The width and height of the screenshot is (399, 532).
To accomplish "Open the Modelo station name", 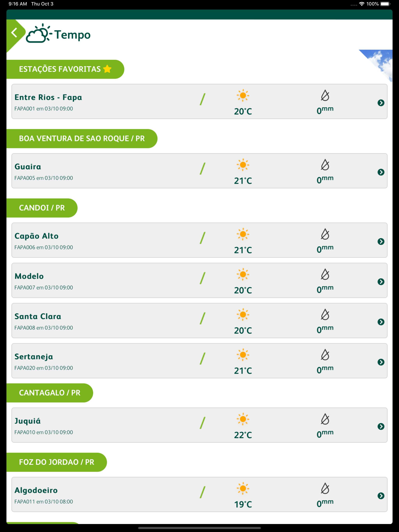I will pyautogui.click(x=29, y=276).
